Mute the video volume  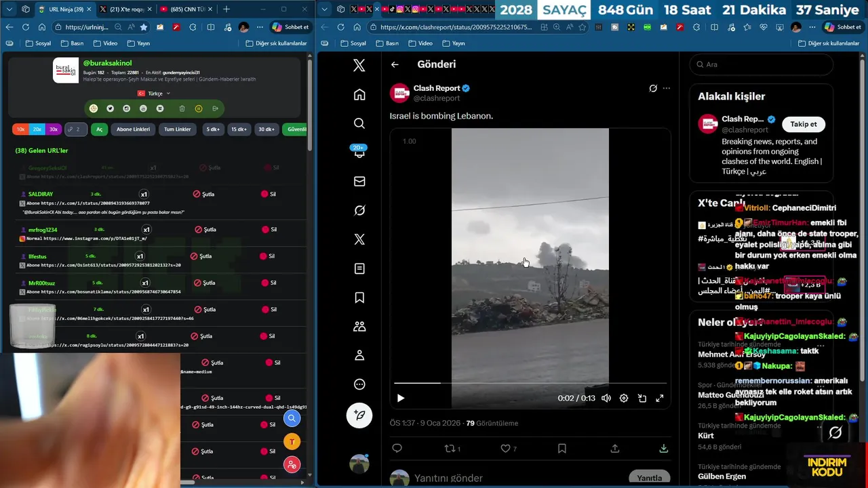606,399
